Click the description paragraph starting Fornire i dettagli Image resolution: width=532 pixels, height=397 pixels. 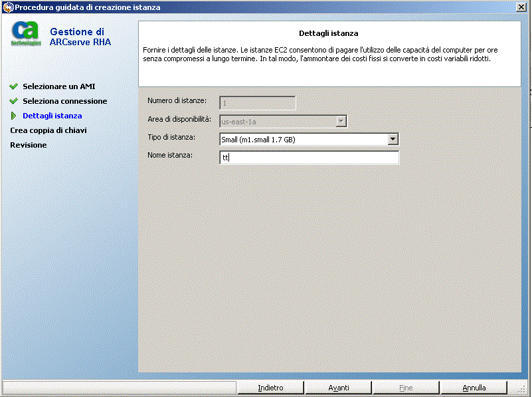click(320, 55)
